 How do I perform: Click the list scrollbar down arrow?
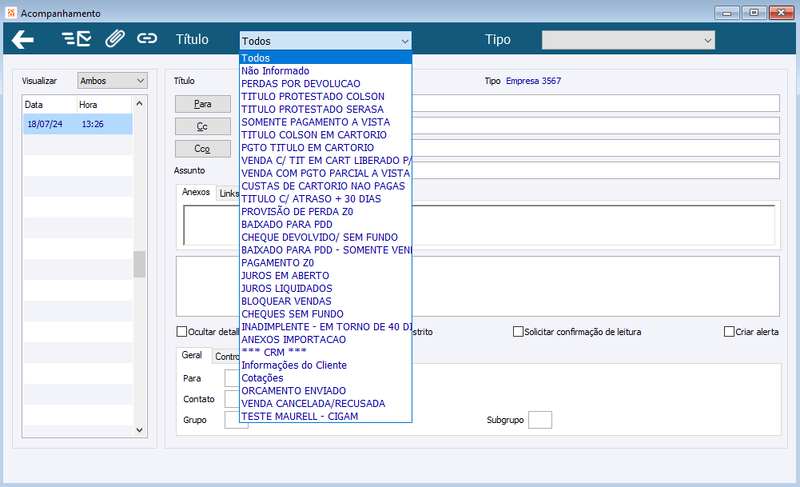139,430
